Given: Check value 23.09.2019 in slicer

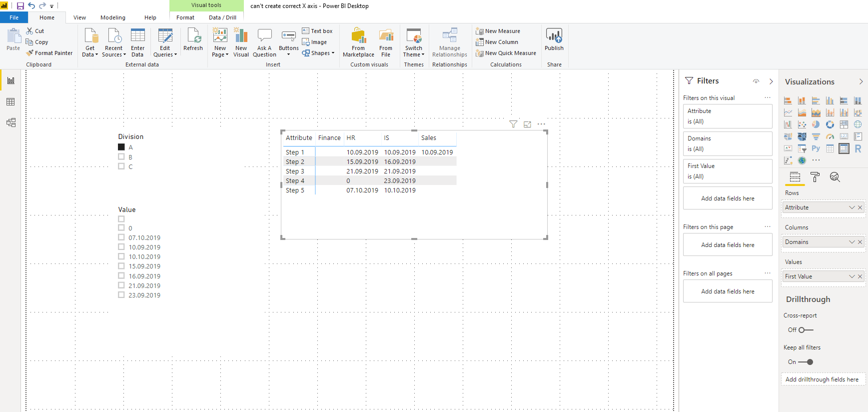Looking at the screenshot, I should click(121, 294).
